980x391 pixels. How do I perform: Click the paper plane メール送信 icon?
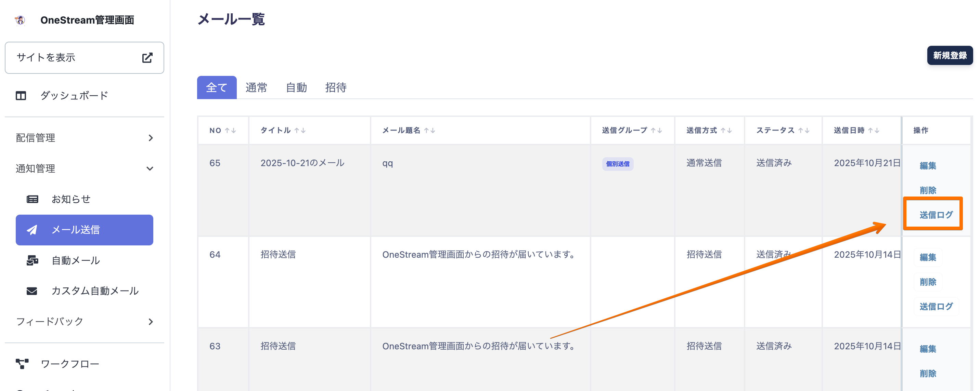pyautogui.click(x=32, y=230)
